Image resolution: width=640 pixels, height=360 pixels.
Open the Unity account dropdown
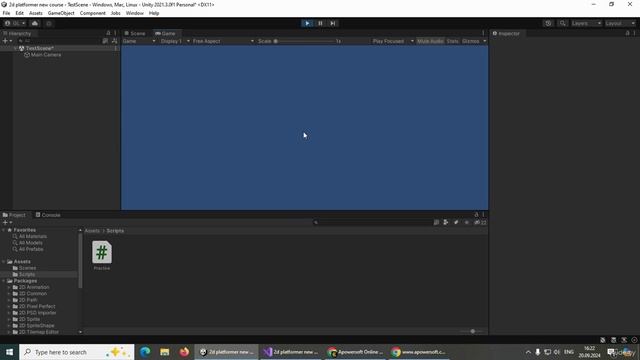[15, 23]
